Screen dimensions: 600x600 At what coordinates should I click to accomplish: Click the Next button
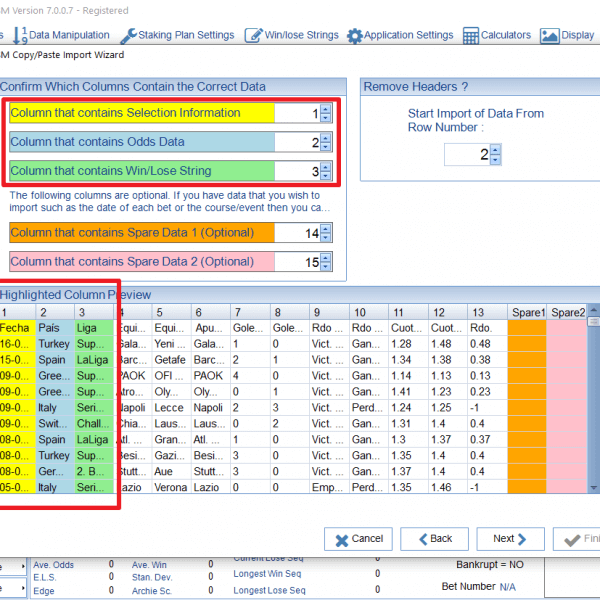pyautogui.click(x=510, y=539)
